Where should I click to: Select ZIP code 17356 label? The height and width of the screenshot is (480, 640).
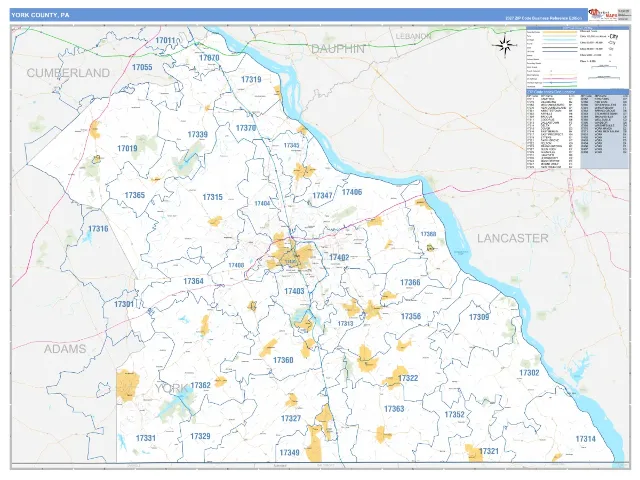[411, 316]
